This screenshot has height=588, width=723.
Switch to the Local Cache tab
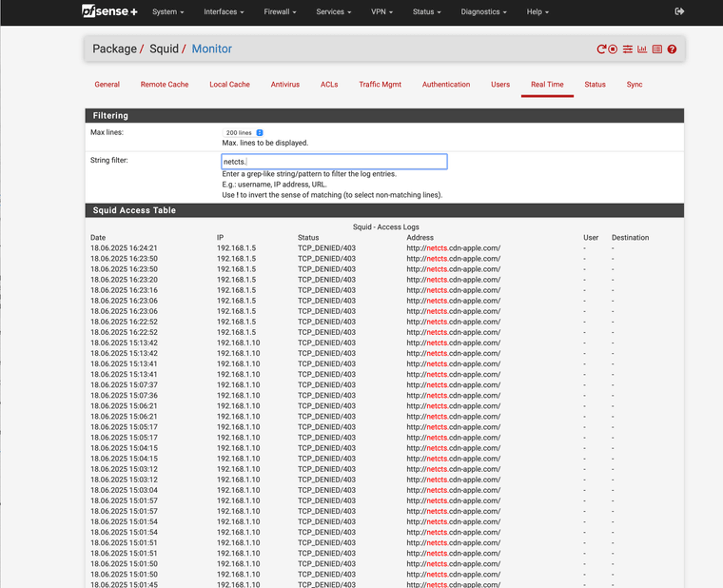click(x=229, y=85)
